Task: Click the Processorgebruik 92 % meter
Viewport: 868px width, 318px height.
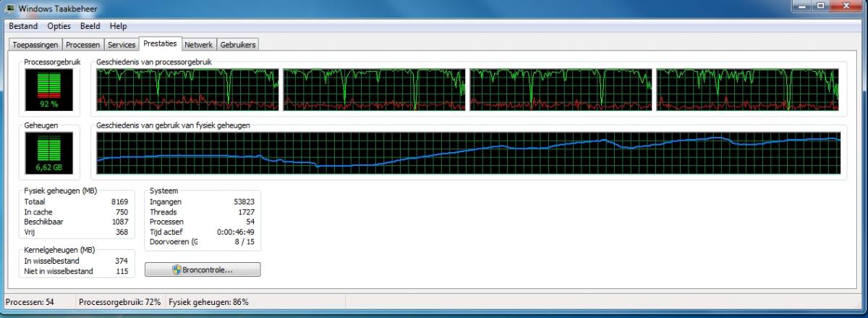Action: pos(48,89)
